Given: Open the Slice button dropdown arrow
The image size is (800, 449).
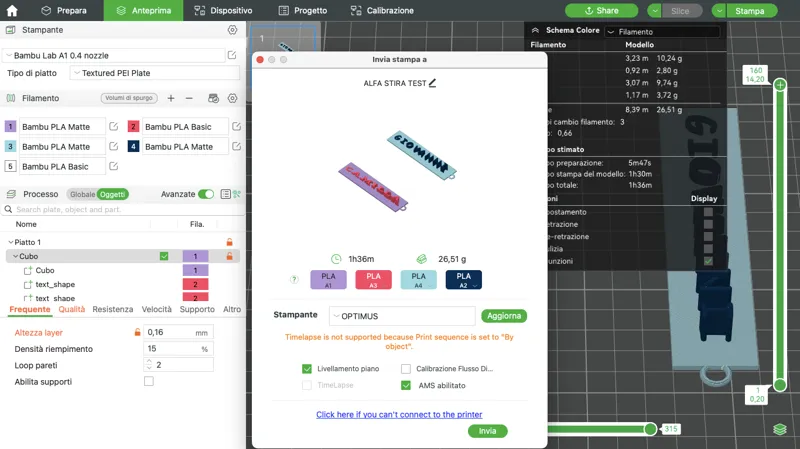Looking at the screenshot, I should 655,11.
